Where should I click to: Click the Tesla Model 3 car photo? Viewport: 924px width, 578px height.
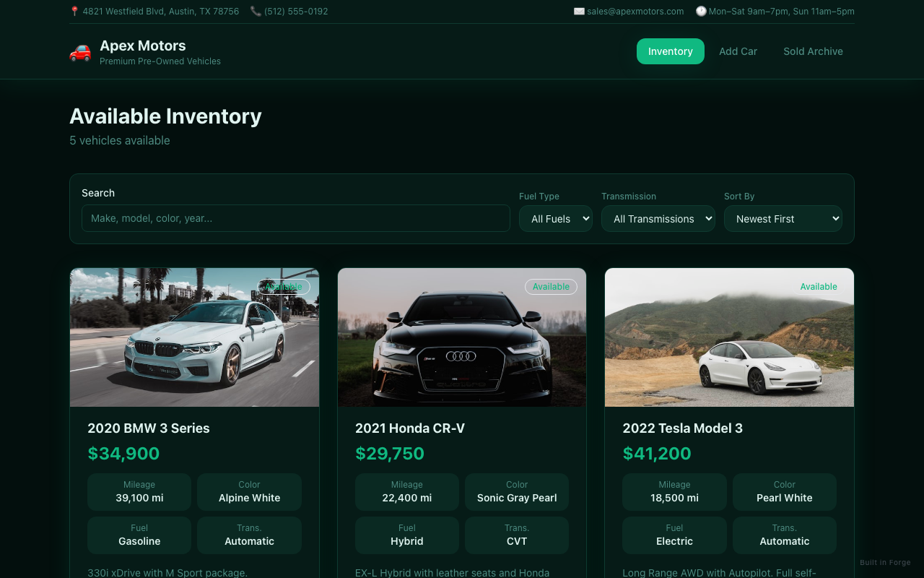point(729,337)
